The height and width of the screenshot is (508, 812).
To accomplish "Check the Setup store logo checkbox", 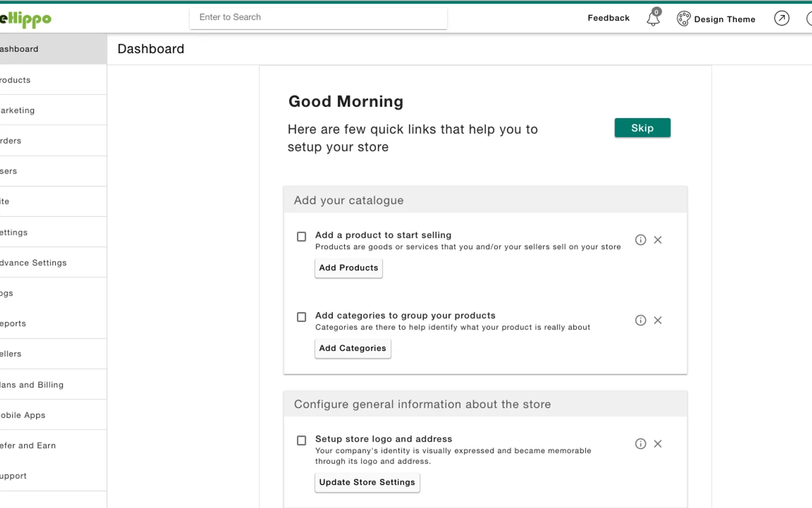I will (x=301, y=440).
